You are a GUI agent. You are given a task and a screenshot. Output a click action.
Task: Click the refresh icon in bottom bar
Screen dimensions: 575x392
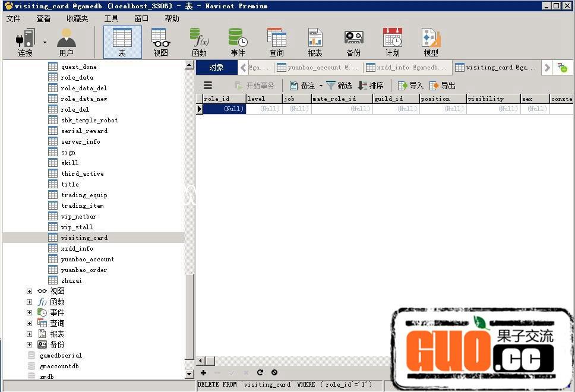(x=260, y=372)
